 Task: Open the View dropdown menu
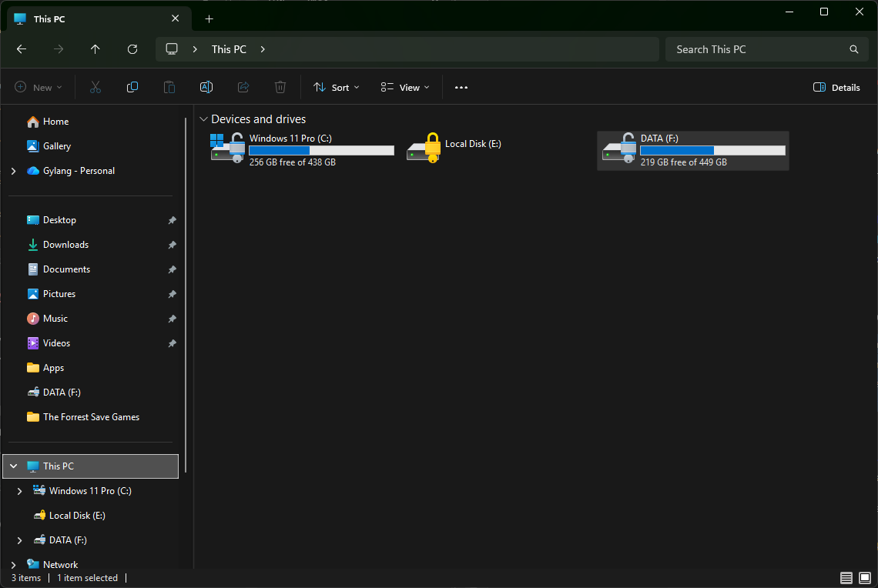click(405, 88)
